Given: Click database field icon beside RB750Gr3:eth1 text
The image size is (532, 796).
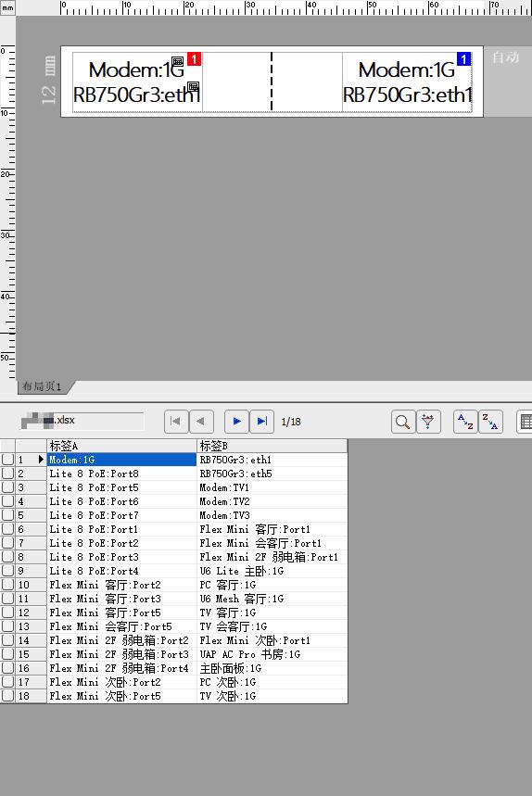Looking at the screenshot, I should (x=194, y=87).
